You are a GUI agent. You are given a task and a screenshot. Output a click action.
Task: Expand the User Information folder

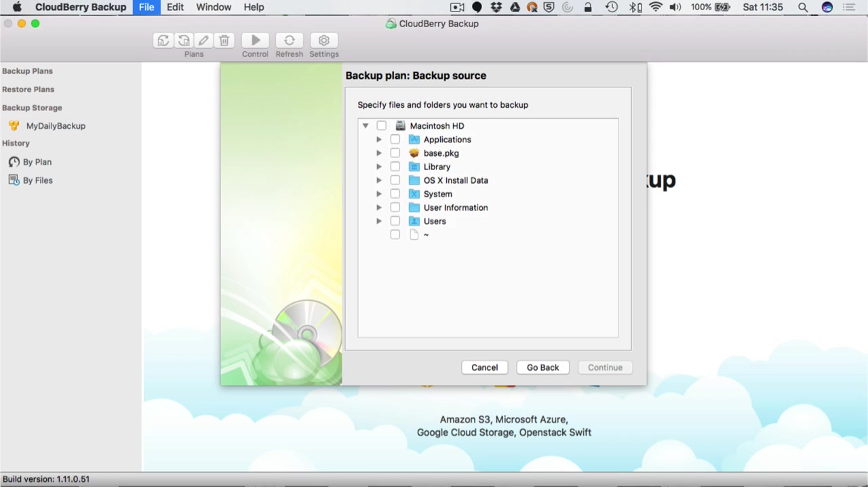(379, 207)
